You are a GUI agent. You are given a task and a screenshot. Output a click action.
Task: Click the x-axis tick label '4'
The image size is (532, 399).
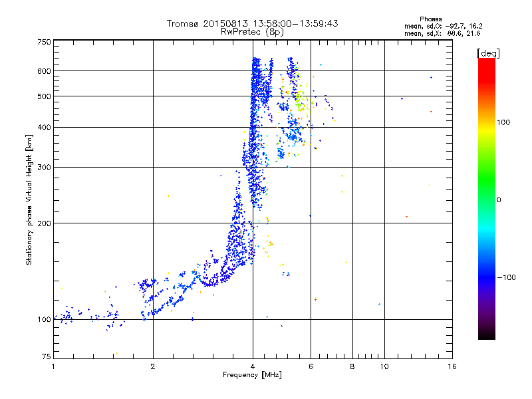[x=253, y=366]
